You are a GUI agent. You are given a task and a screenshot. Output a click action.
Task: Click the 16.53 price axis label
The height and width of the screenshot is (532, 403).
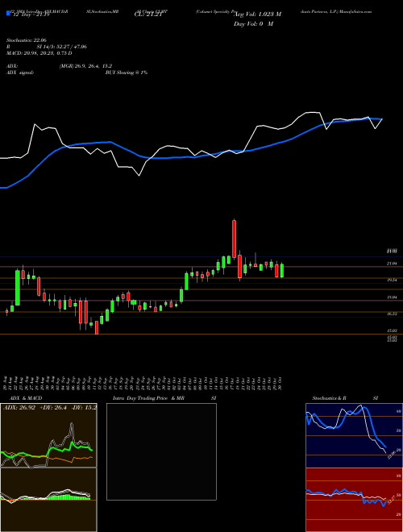(392, 314)
